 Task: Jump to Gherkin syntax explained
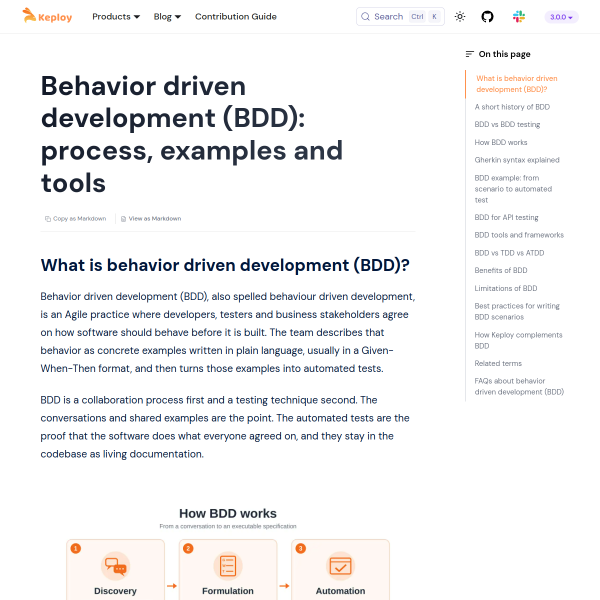(517, 160)
